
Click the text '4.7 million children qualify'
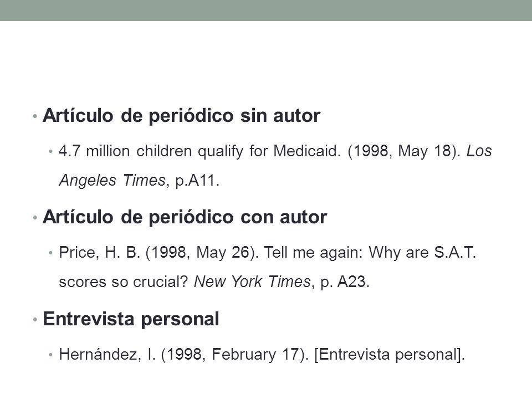151,151
